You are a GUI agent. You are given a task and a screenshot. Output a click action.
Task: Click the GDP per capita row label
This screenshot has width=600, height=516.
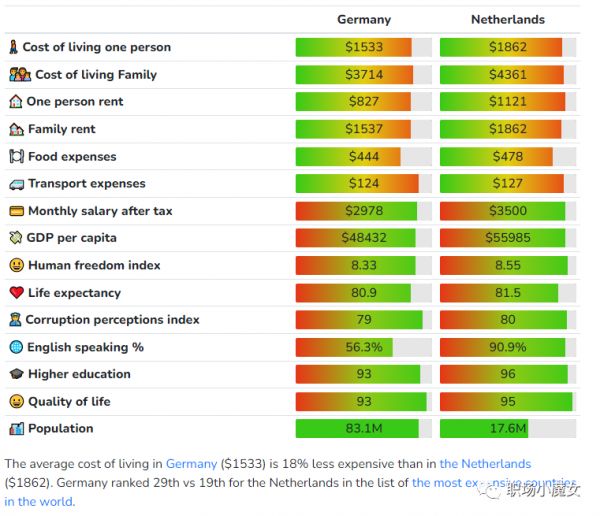click(x=72, y=238)
